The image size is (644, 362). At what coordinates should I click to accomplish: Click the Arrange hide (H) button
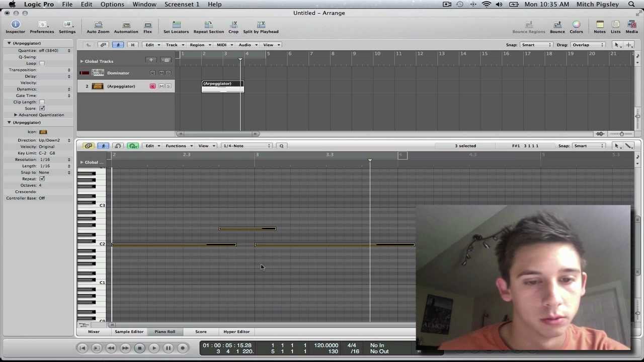[133, 45]
